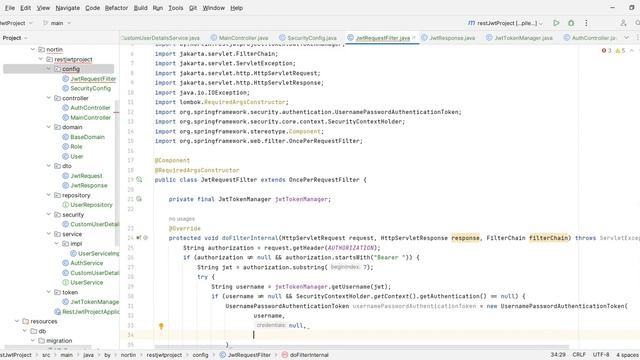The height and width of the screenshot is (360, 640).
Task: Collapse the config package node
Action: click(49, 69)
